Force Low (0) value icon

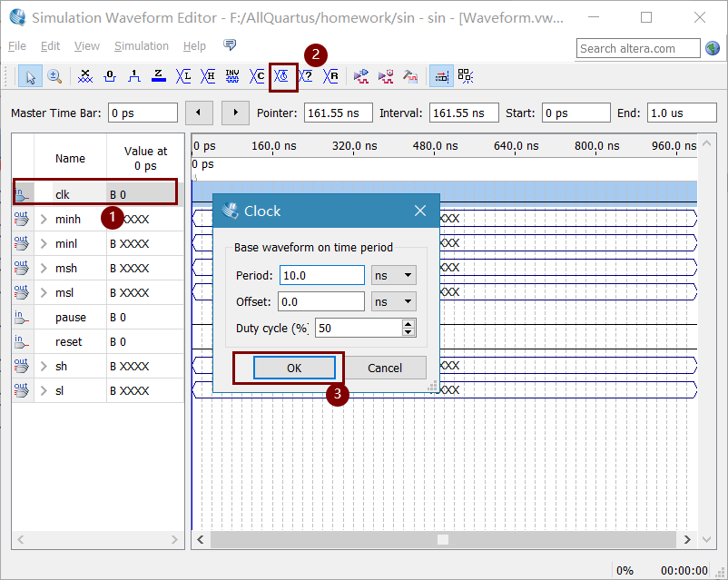click(x=110, y=76)
